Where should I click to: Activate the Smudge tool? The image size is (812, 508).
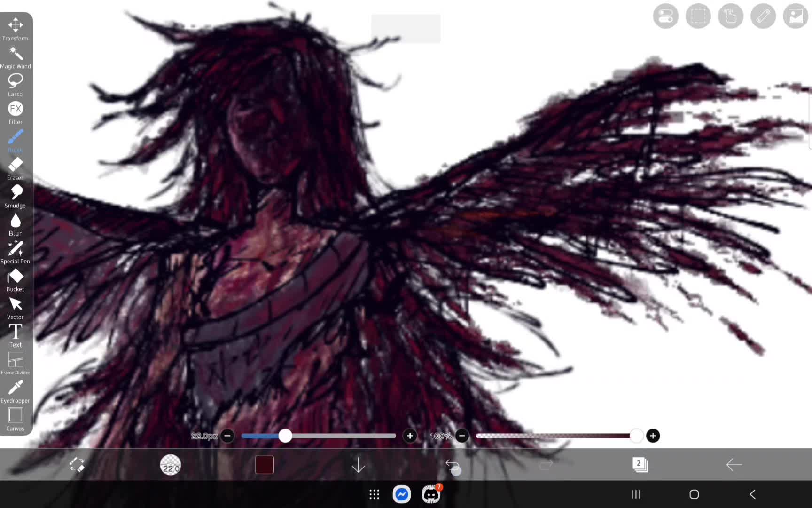pos(15,197)
